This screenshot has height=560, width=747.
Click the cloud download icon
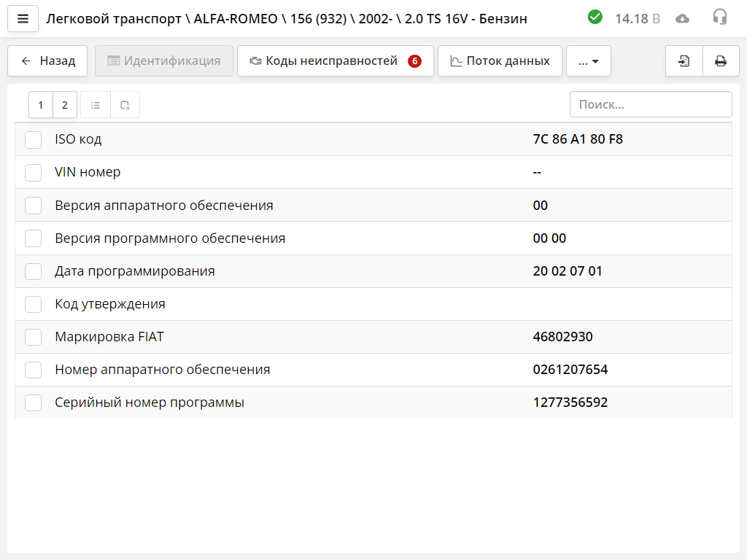682,19
